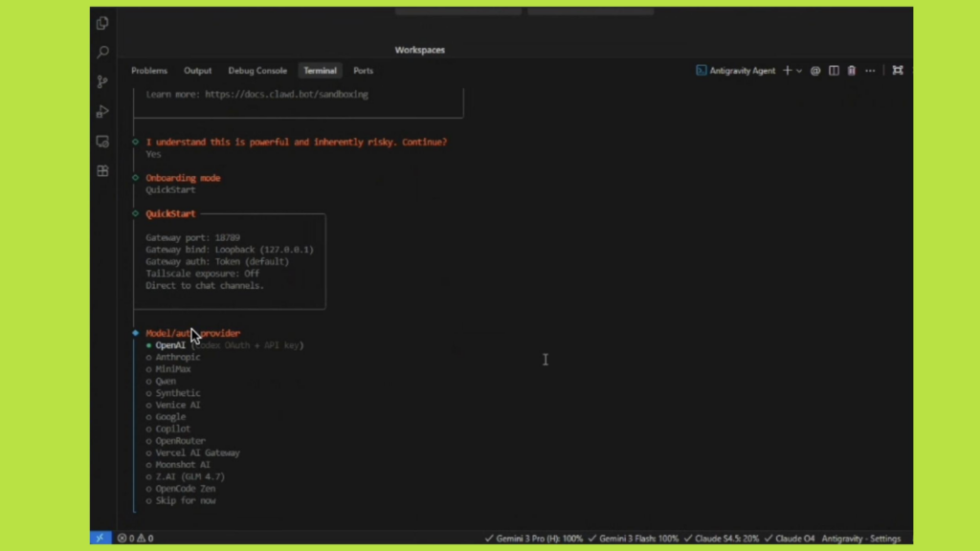Viewport: 980px width, 551px height.
Task: Open the Source Control view
Action: pos(102,82)
